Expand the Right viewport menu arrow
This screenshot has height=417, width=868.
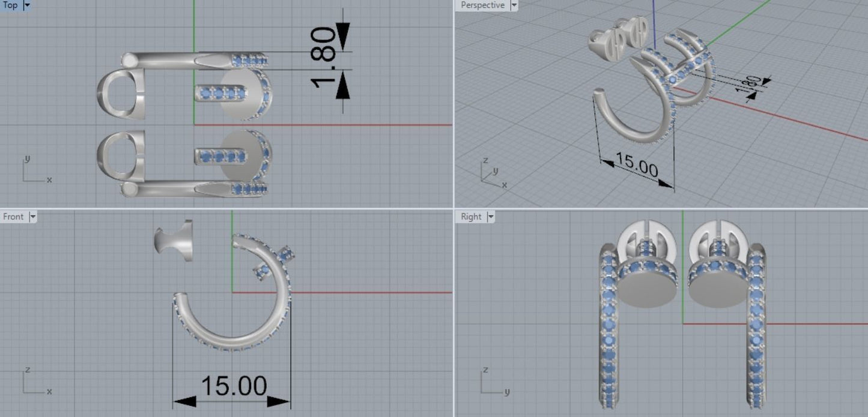491,217
